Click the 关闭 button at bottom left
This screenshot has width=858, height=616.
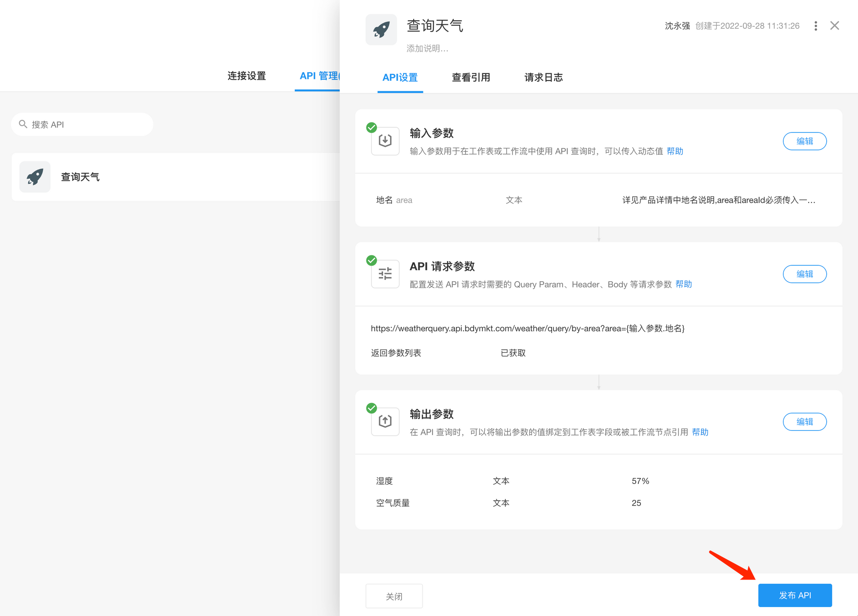[394, 596]
